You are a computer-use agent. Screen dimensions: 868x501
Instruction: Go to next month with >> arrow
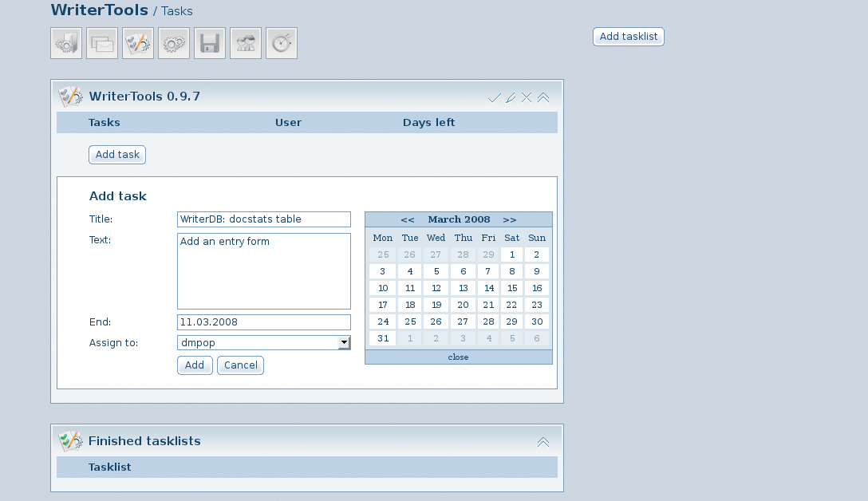509,219
